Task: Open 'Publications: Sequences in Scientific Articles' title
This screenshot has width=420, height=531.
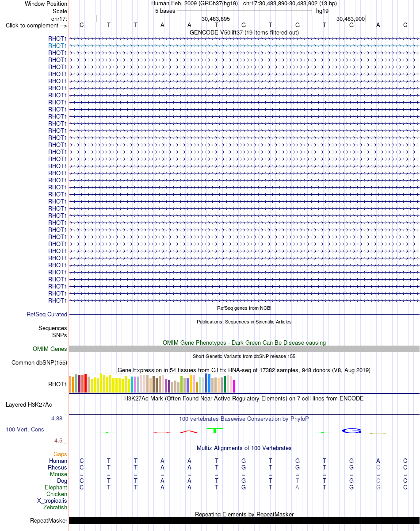Action: (244, 322)
